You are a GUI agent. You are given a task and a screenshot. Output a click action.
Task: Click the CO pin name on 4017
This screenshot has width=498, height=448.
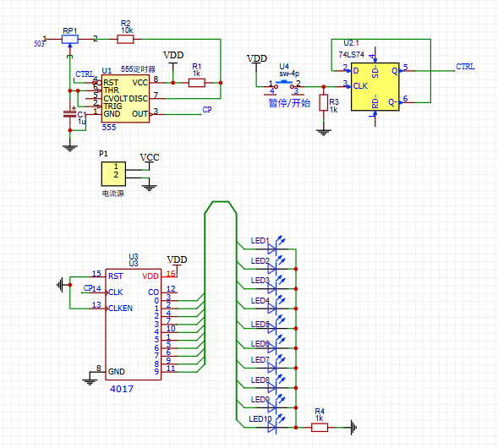tap(153, 292)
